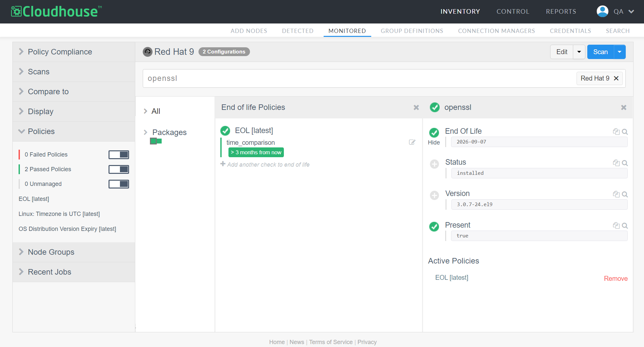Screen dimensions: 644x347
Task: Click the Cloudhouse logo
Action: (56, 11)
